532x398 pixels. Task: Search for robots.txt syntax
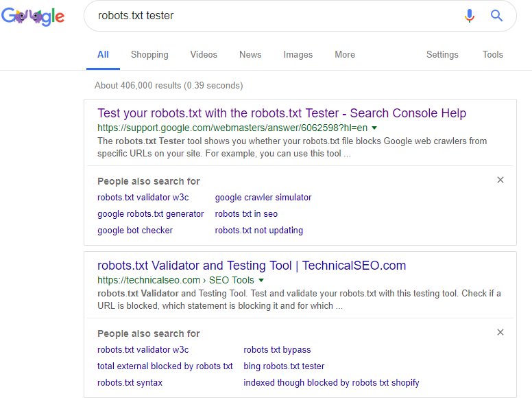point(130,383)
